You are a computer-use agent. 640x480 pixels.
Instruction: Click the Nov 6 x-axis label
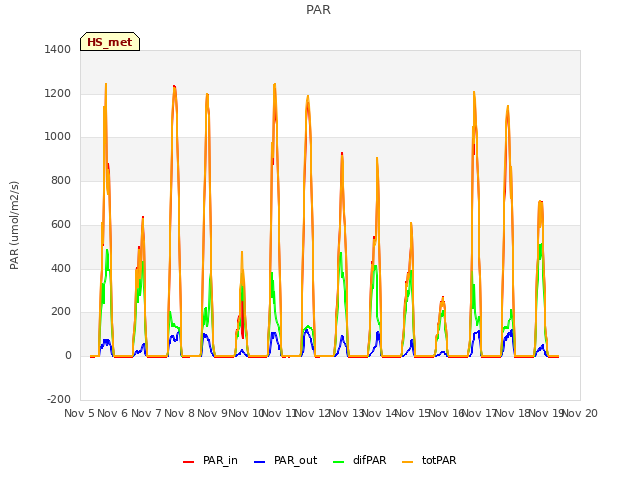point(113,413)
